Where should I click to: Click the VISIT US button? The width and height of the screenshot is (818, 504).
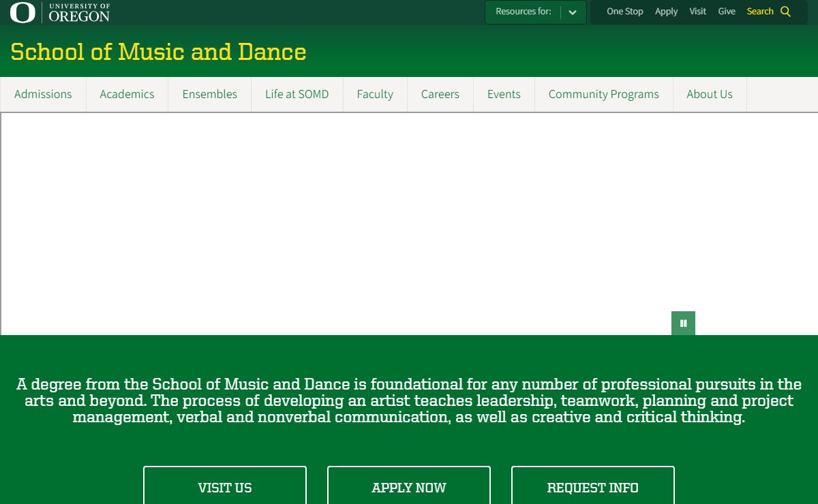tap(225, 486)
